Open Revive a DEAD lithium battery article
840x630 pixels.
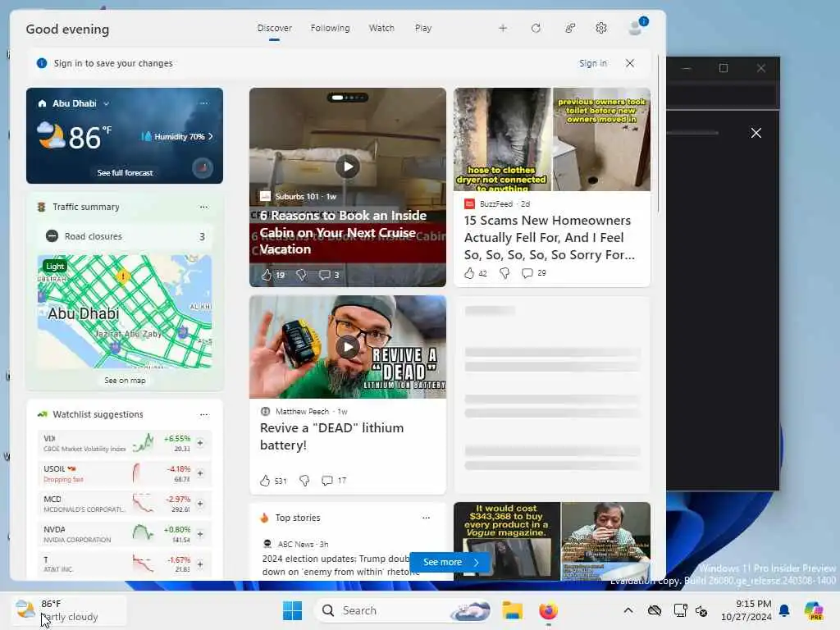click(x=331, y=436)
